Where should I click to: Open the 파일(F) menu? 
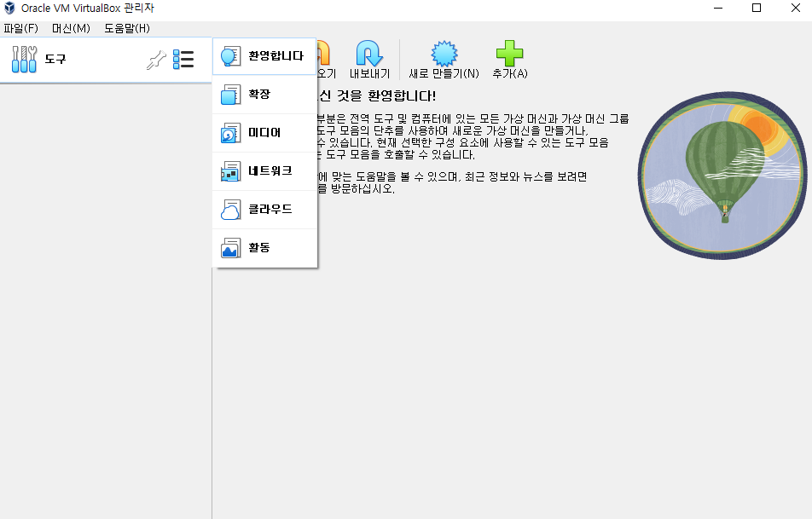21,28
